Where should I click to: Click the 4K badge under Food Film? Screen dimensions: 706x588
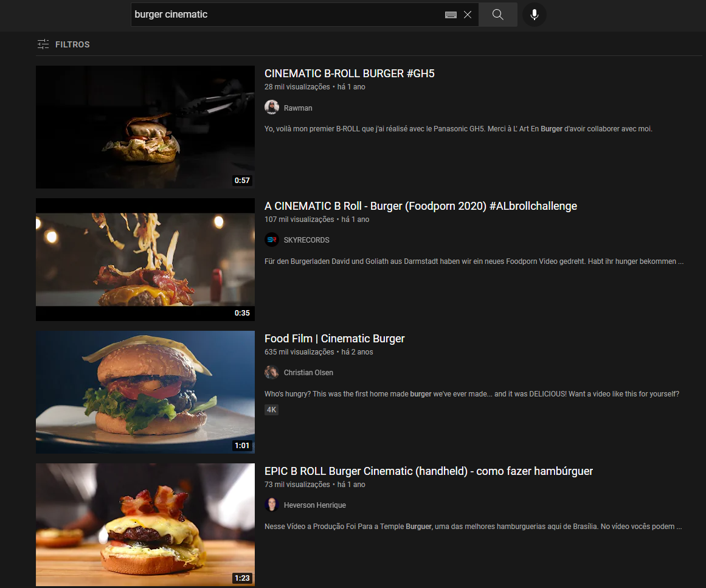click(271, 410)
